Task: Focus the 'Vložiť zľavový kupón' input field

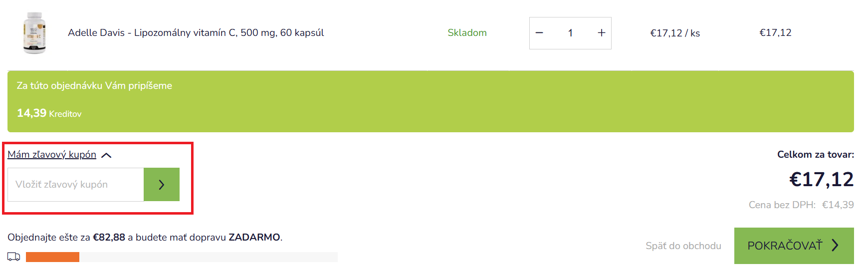Action: [x=76, y=185]
